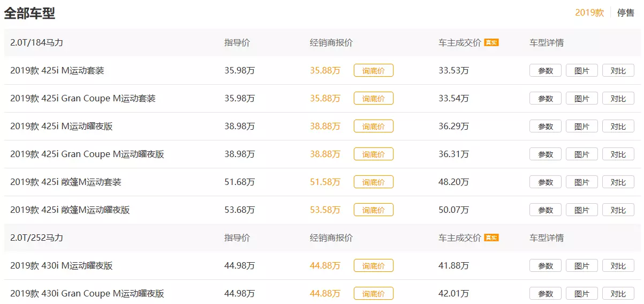Click 询底价 for 430i Gran Coupe M运动曜夜版
Viewport: 644px width, 304px height.
[x=373, y=294]
